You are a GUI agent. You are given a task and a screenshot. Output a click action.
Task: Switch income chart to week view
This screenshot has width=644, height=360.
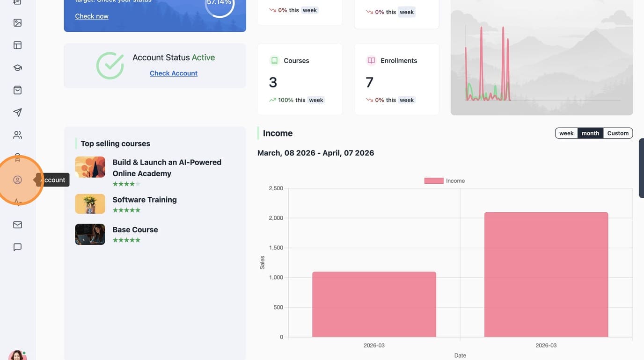click(566, 133)
